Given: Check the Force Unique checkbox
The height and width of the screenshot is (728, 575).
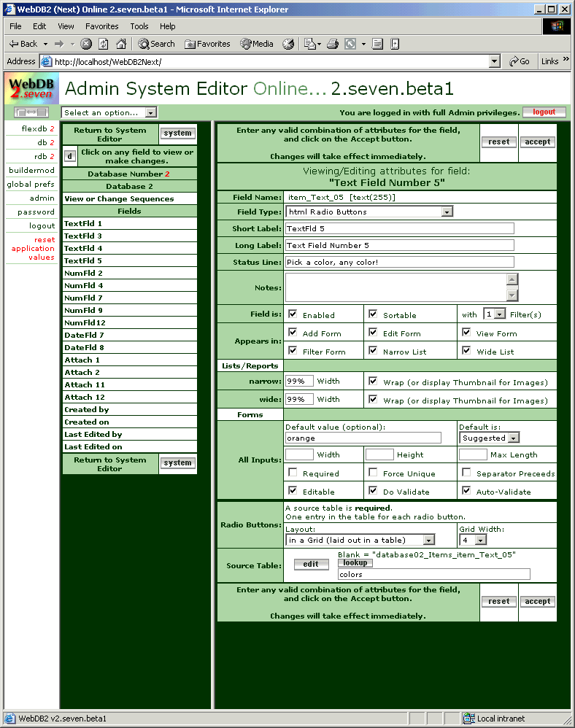Looking at the screenshot, I should coord(373,472).
